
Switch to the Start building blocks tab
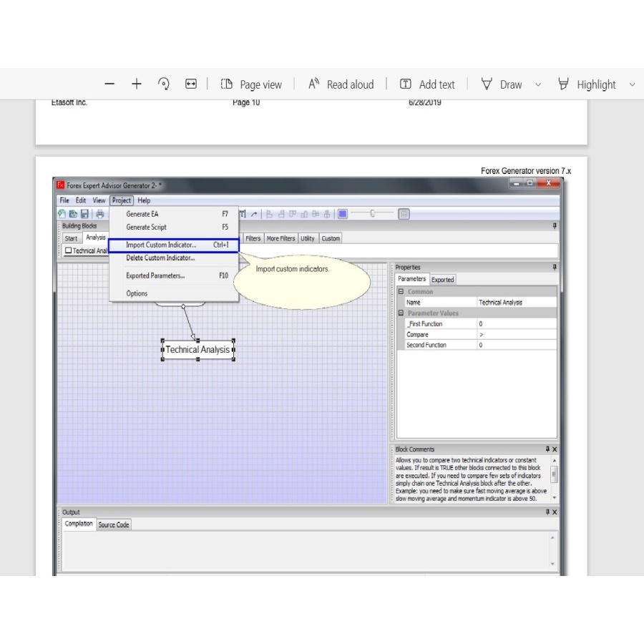pos(71,238)
